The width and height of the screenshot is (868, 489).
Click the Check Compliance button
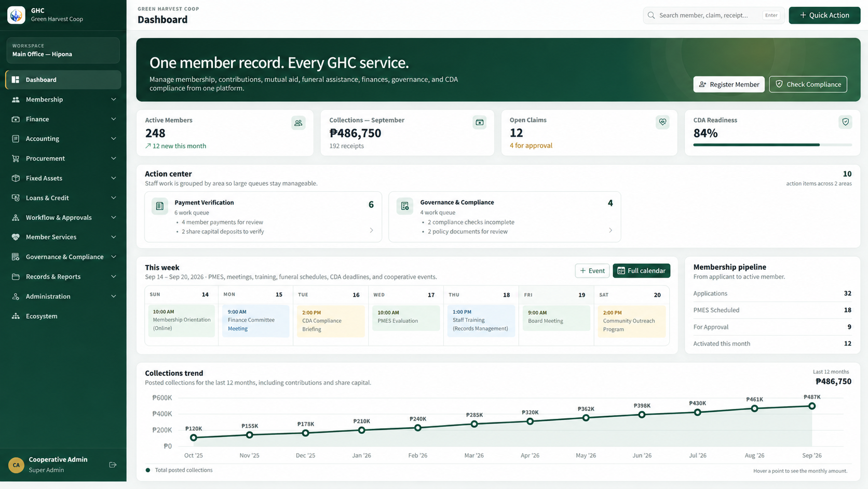[808, 84]
